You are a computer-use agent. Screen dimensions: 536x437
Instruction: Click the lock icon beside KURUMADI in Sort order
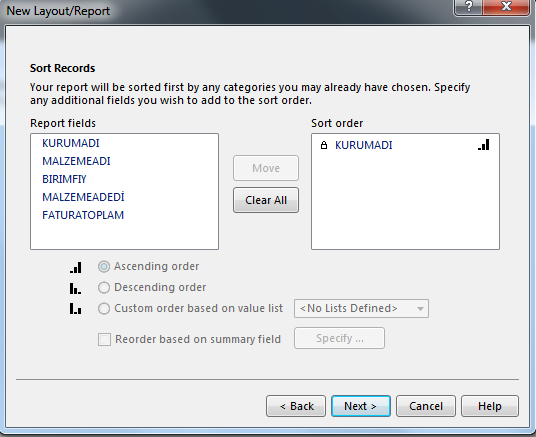click(324, 145)
